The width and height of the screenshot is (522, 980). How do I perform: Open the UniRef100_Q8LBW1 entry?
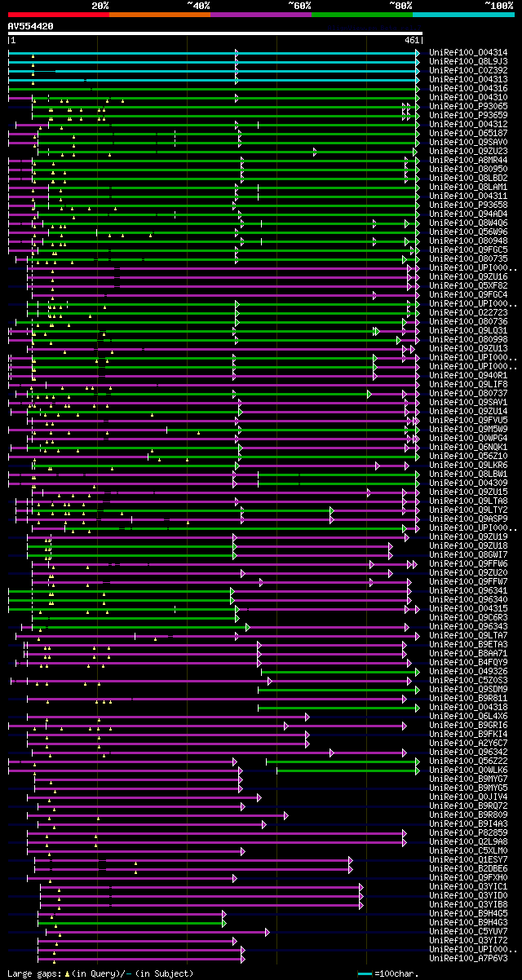coord(468,474)
